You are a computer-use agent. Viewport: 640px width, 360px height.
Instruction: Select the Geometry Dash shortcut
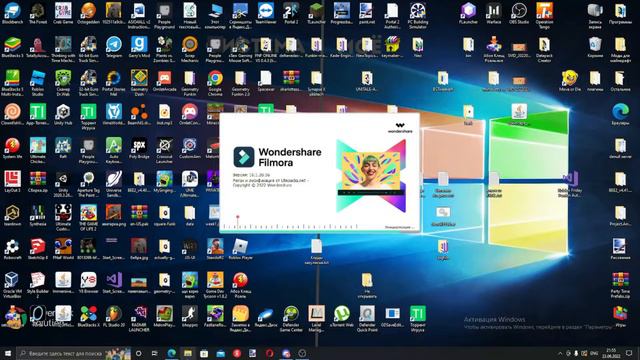139,82
